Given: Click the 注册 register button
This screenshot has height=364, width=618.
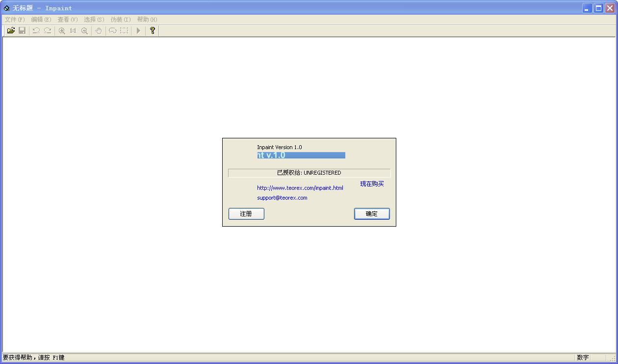Looking at the screenshot, I should [x=246, y=214].
